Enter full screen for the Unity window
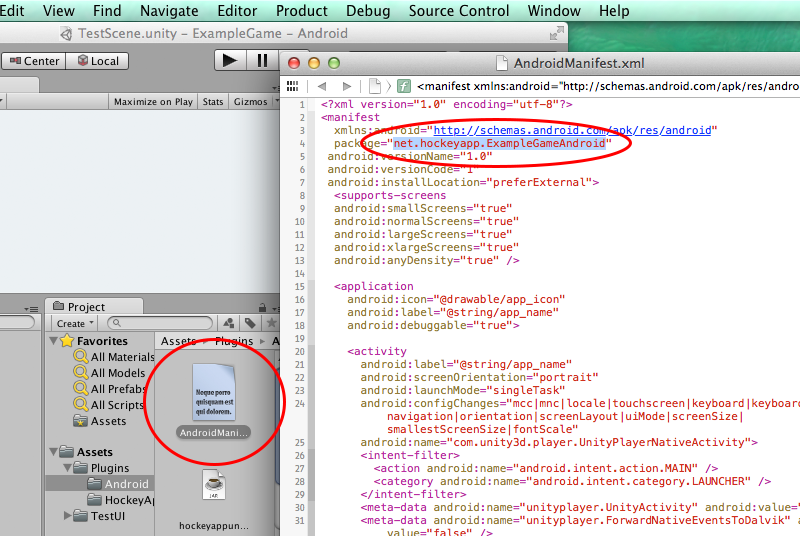 557,34
